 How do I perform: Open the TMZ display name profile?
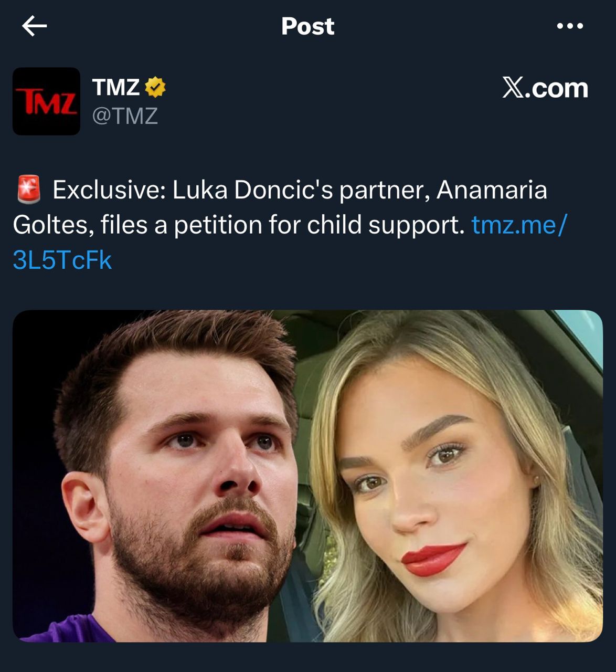tap(116, 87)
